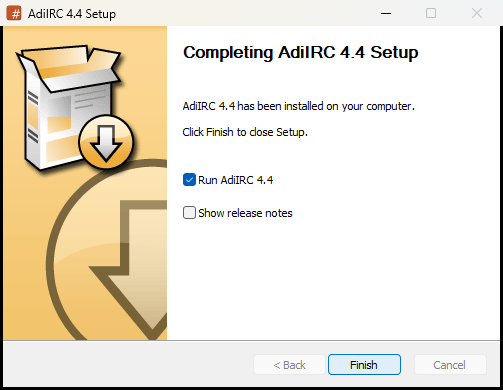Click the installer box illustration
Viewport: 503px width, 390px height.
click(x=68, y=107)
